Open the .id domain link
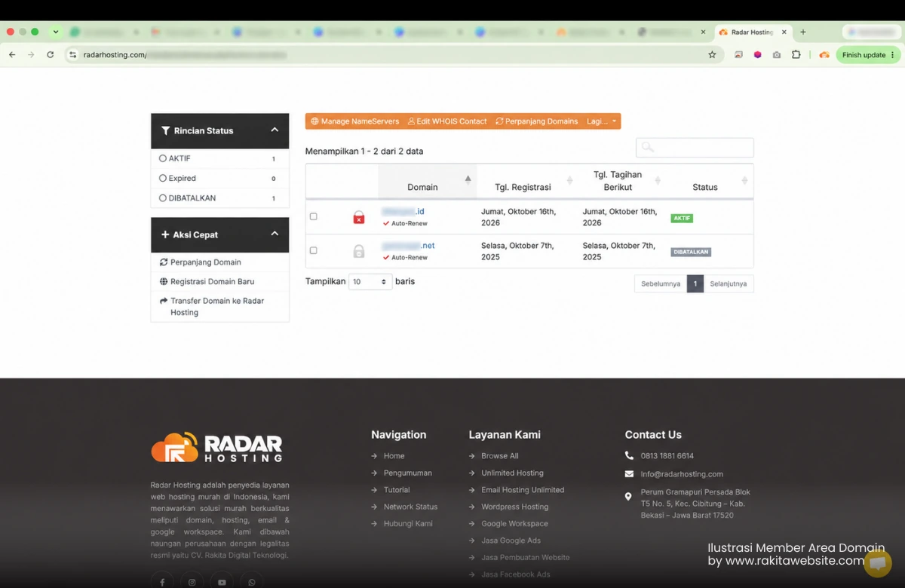Image resolution: width=905 pixels, height=588 pixels. click(x=403, y=212)
